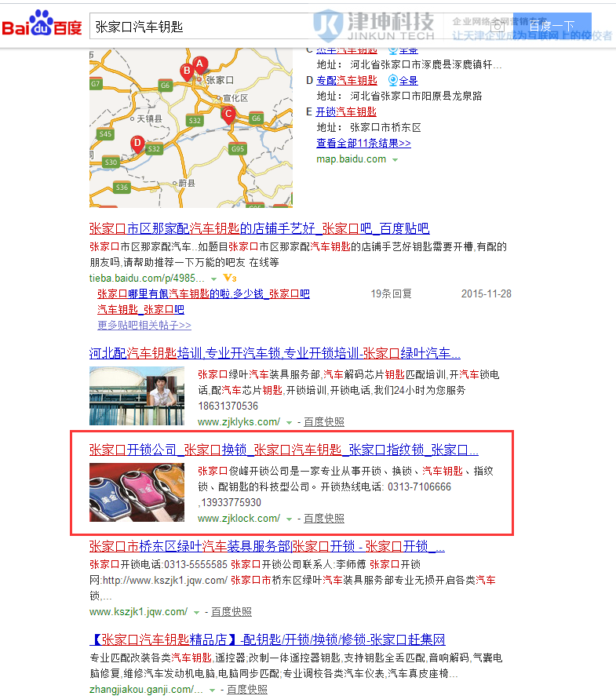Open the 专配汽车钥匙 map result
616x696 pixels.
point(347,80)
